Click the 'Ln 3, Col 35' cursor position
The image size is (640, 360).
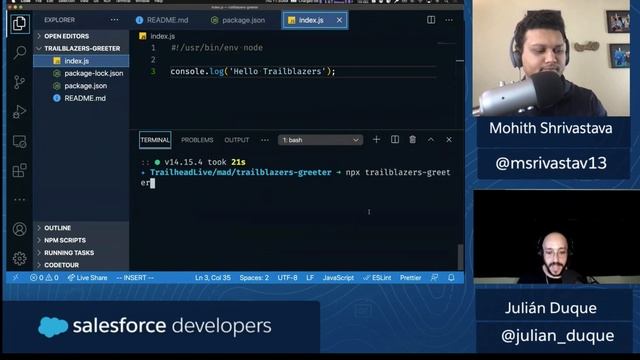coord(213,278)
